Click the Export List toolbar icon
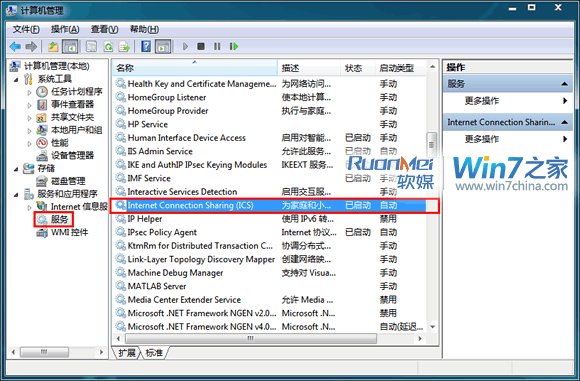This screenshot has width=580, height=381. (x=124, y=47)
